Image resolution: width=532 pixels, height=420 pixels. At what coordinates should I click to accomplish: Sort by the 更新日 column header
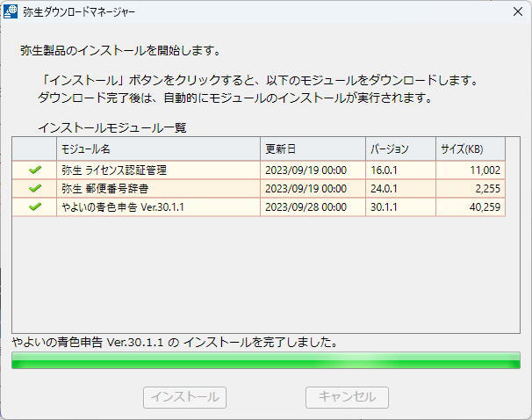click(x=313, y=148)
